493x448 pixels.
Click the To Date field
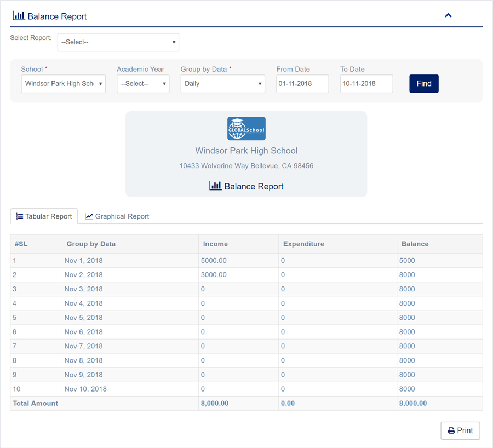(x=366, y=84)
